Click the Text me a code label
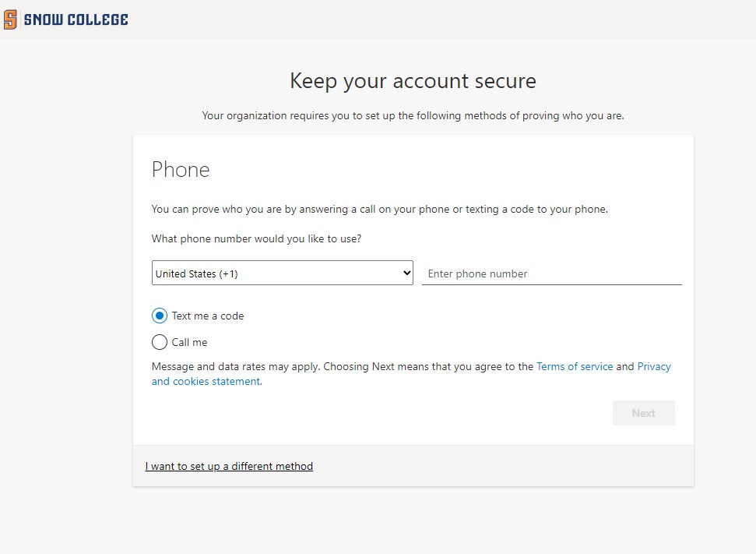The image size is (756, 554). click(208, 316)
